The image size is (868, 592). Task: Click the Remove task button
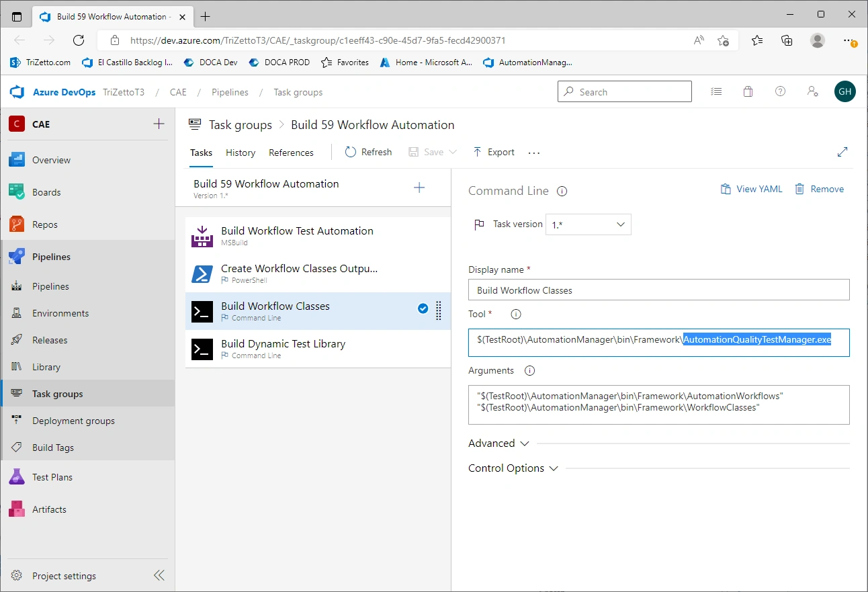[819, 189]
